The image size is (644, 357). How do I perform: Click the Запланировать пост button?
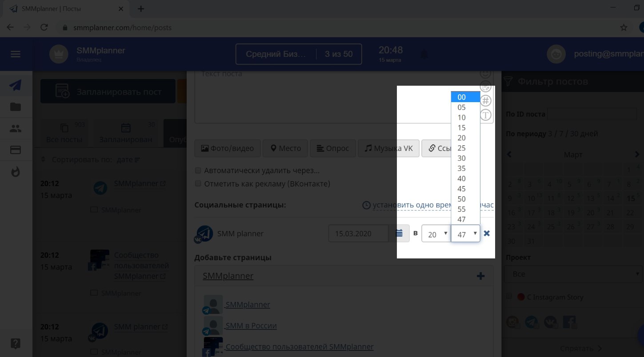point(108,92)
